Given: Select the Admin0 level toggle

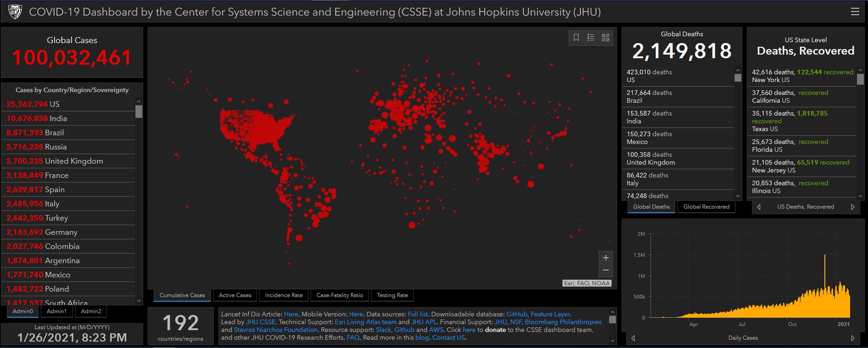Looking at the screenshot, I should coord(22,311).
